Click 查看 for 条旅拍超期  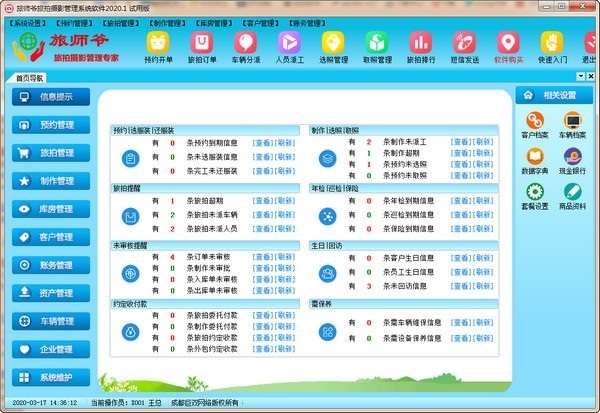(x=263, y=201)
